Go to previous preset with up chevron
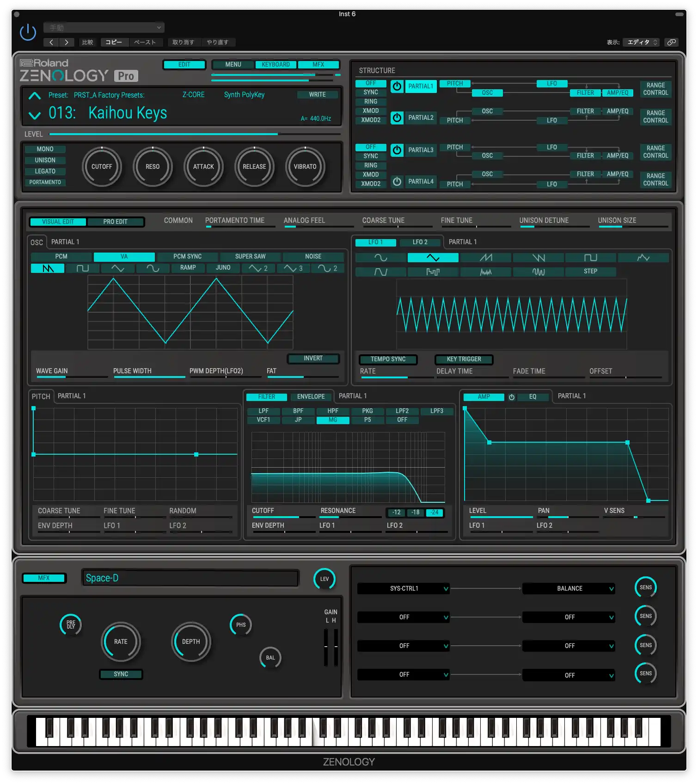 35,96
